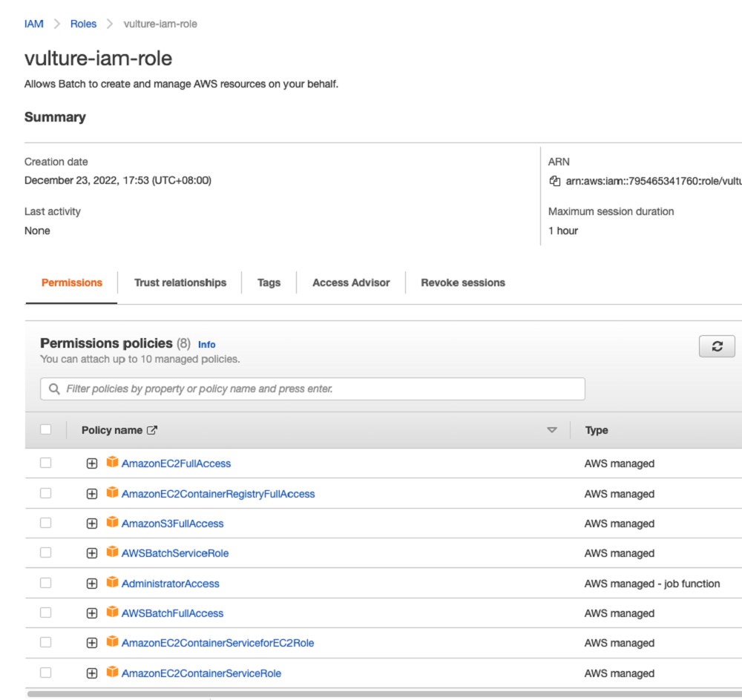
Task: Check the AWSBatchFullAccess policy checkbox
Action: click(x=46, y=612)
